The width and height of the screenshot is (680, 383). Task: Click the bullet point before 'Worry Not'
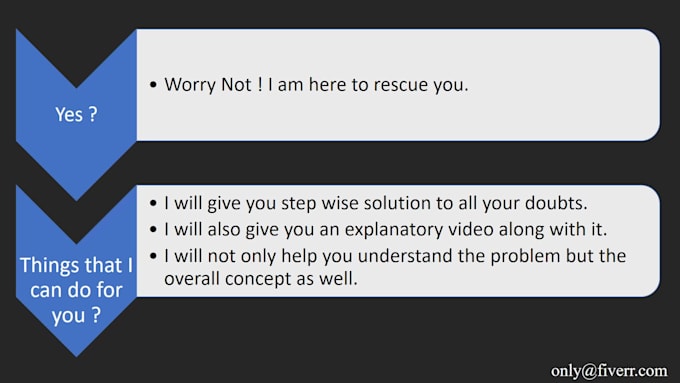click(x=153, y=85)
